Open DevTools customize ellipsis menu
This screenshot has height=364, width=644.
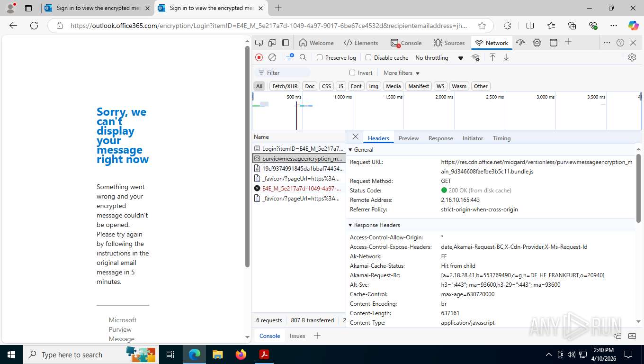[607, 43]
